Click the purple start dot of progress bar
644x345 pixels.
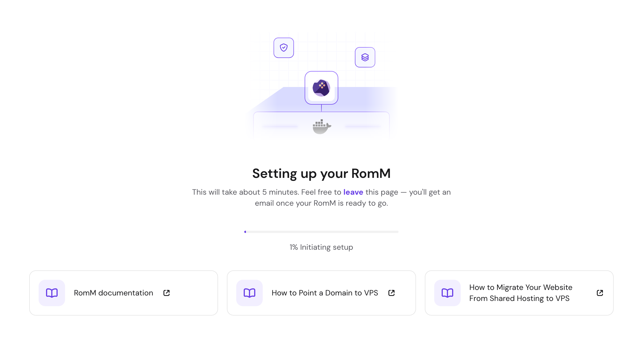pyautogui.click(x=245, y=232)
